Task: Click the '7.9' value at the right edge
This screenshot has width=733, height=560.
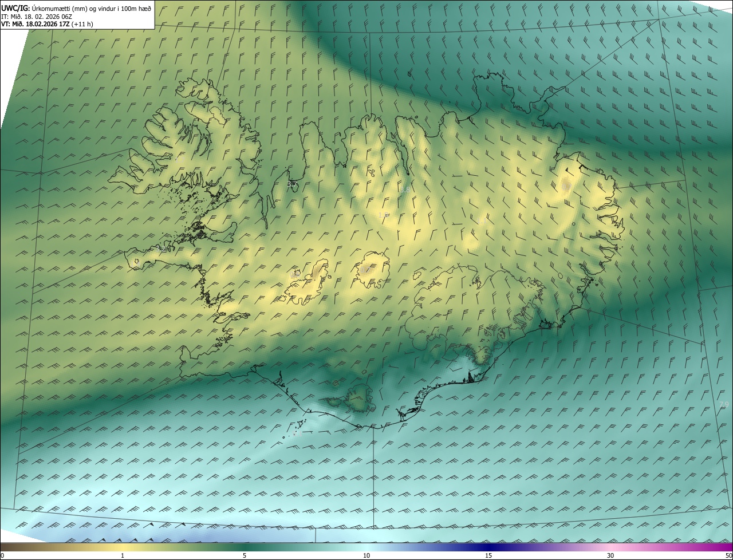Action: 724,404
